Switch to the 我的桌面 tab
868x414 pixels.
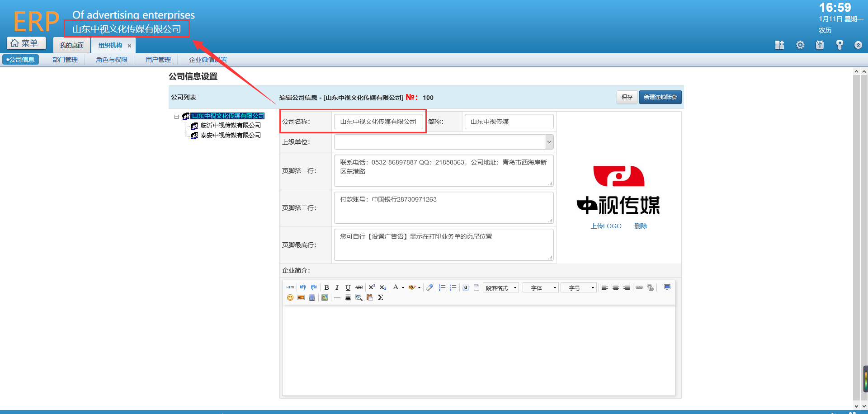(72, 45)
